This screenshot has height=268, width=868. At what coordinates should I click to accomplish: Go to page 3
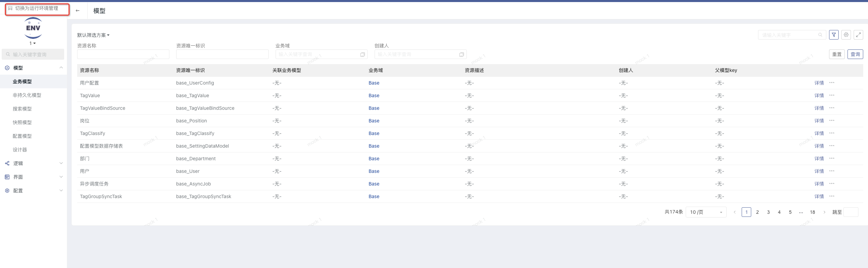pos(768,212)
